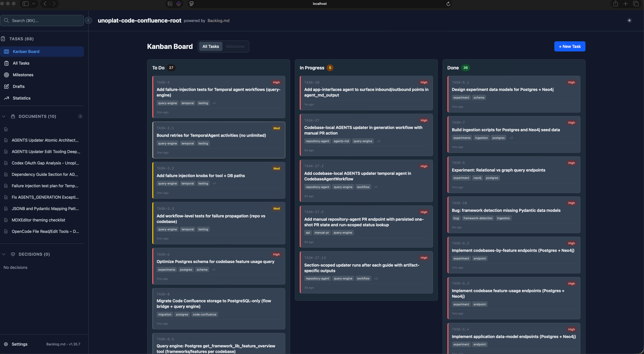Screen dimensions: 644x354
Task: Toggle light mode using the sun icon
Action: pos(630,21)
